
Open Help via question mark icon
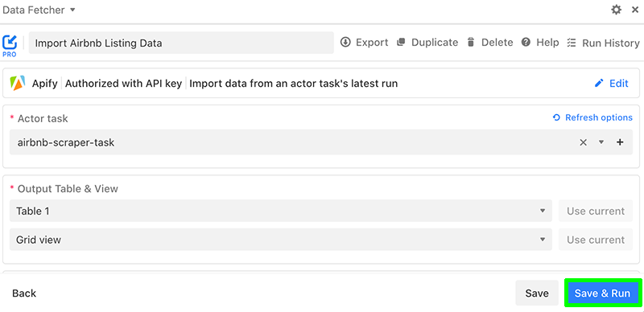526,43
